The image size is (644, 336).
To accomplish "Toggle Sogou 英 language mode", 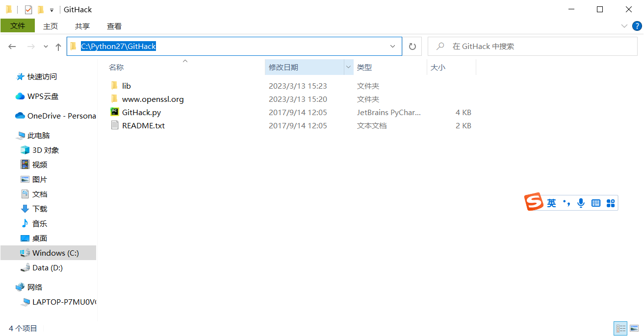I will point(552,203).
